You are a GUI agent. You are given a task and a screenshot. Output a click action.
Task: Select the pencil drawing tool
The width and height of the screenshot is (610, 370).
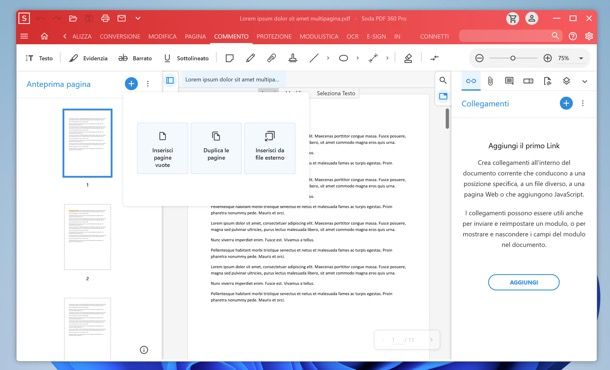tap(251, 58)
